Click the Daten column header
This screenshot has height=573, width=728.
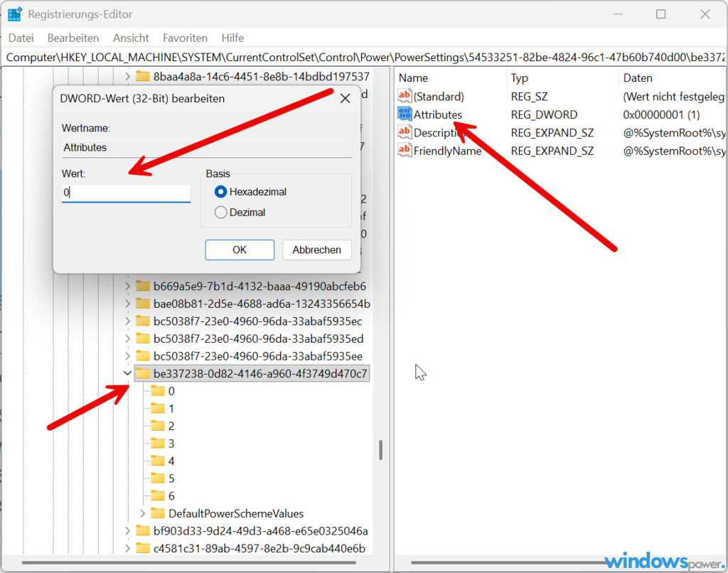coord(672,77)
